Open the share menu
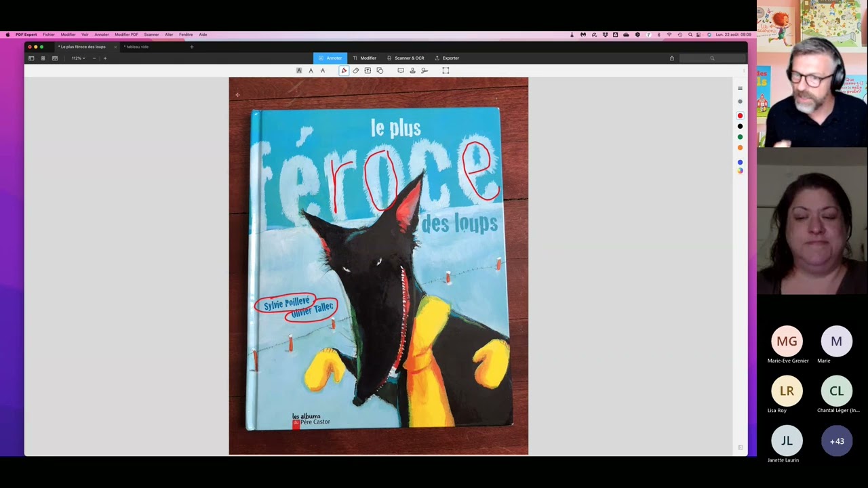 (x=672, y=58)
